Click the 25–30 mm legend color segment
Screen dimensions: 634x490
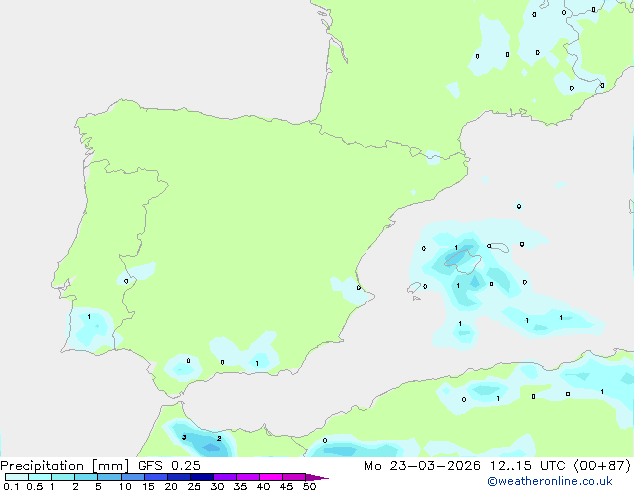click(202, 477)
